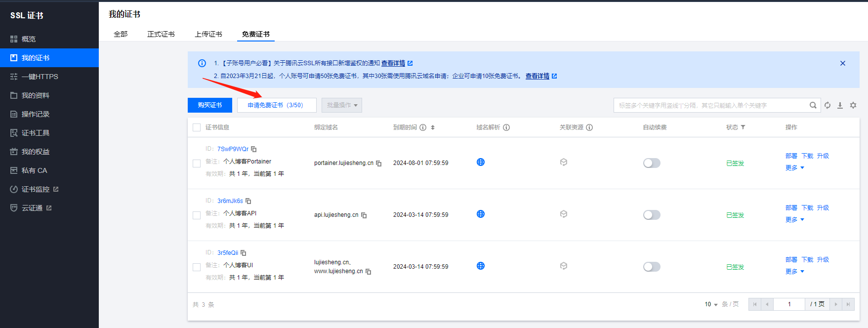The height and width of the screenshot is (328, 868).
Task: Open certificate ID 7SwP9WQr link
Action: pyautogui.click(x=233, y=149)
